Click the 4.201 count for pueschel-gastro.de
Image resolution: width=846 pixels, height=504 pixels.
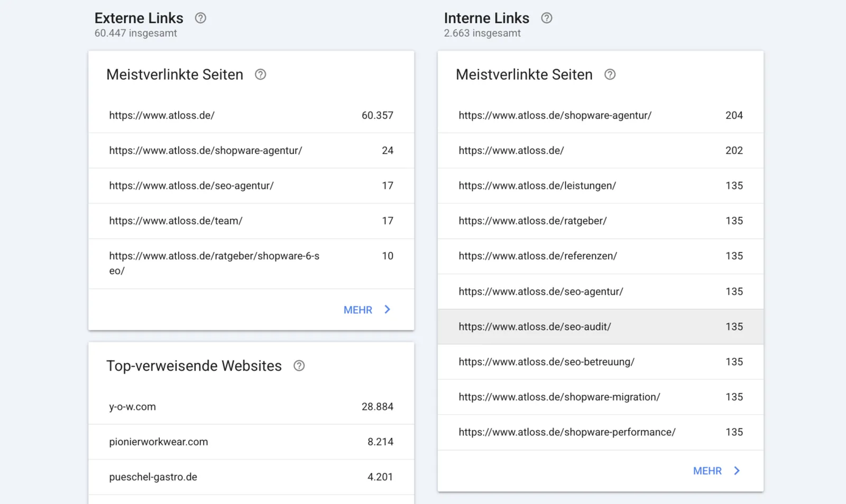tap(381, 477)
